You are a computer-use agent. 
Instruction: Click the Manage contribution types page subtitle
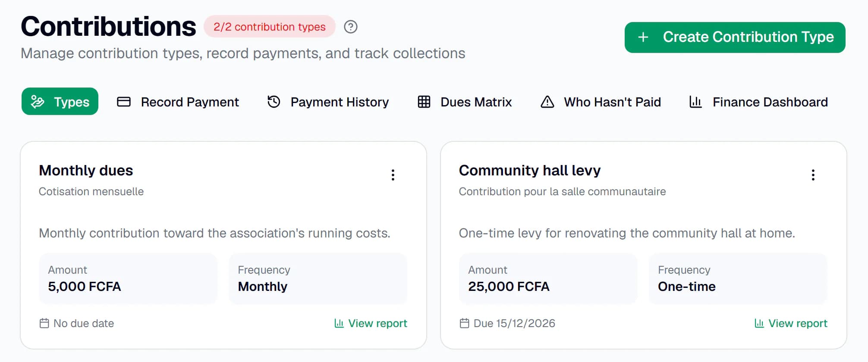(x=243, y=53)
